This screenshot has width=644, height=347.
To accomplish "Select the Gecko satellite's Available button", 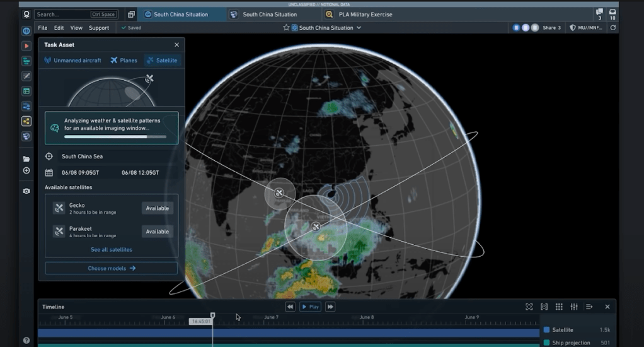I will coord(157,208).
